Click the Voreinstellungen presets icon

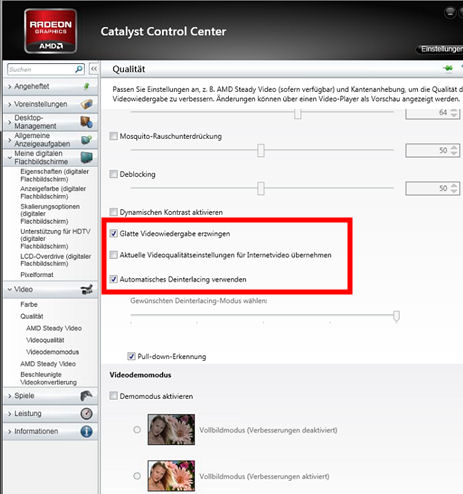(87, 104)
